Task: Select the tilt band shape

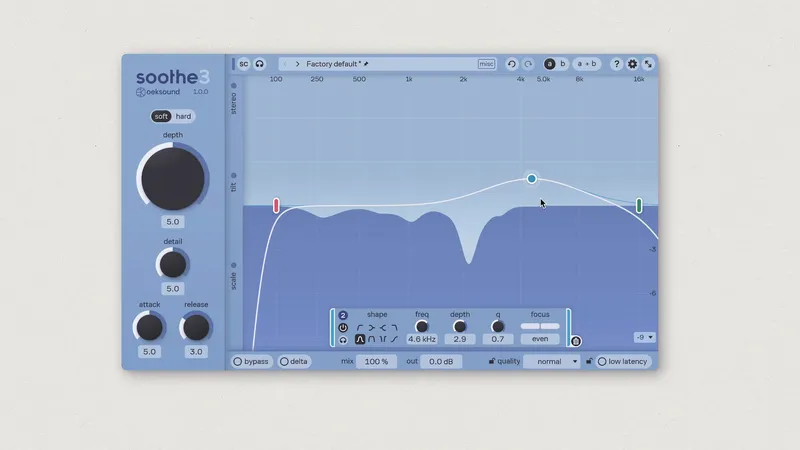Action: pyautogui.click(x=394, y=339)
